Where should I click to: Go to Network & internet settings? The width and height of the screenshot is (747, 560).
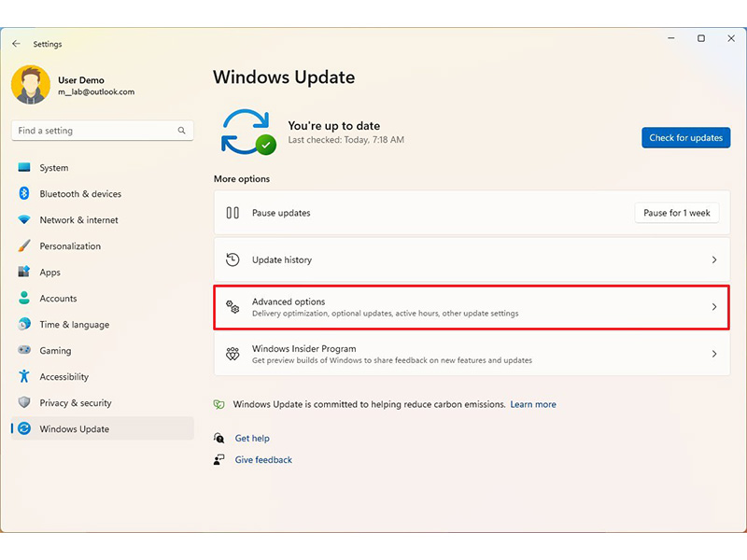pos(79,220)
